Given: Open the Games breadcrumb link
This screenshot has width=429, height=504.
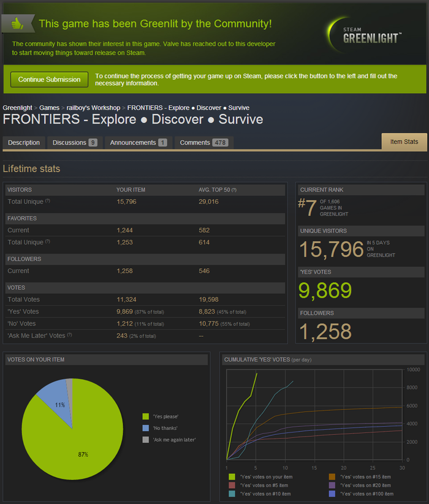Looking at the screenshot, I should [x=49, y=108].
